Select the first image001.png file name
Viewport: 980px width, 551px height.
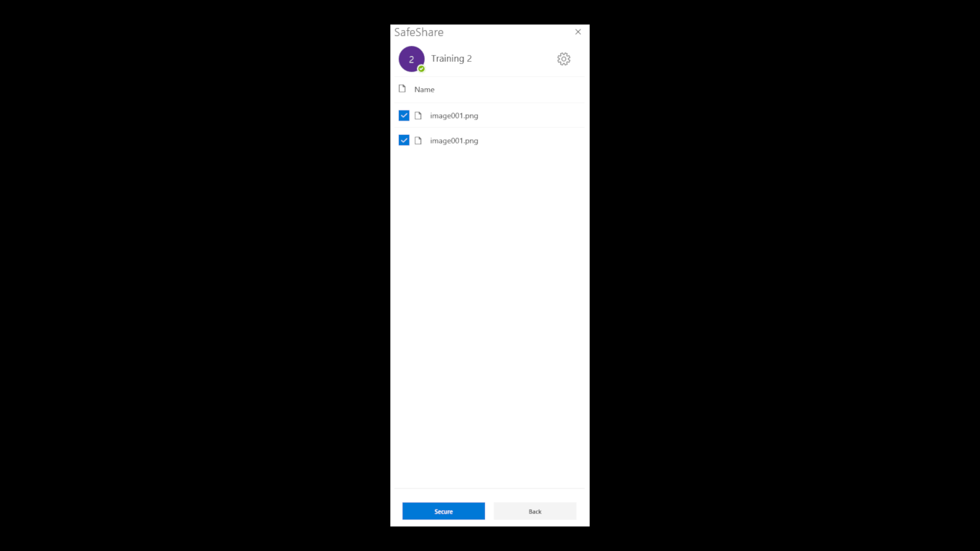tap(454, 116)
